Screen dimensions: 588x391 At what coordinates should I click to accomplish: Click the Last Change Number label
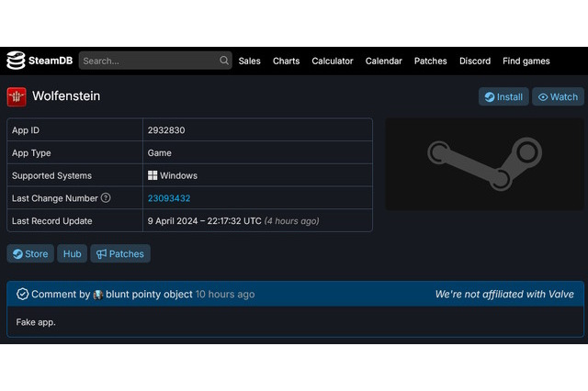55,198
